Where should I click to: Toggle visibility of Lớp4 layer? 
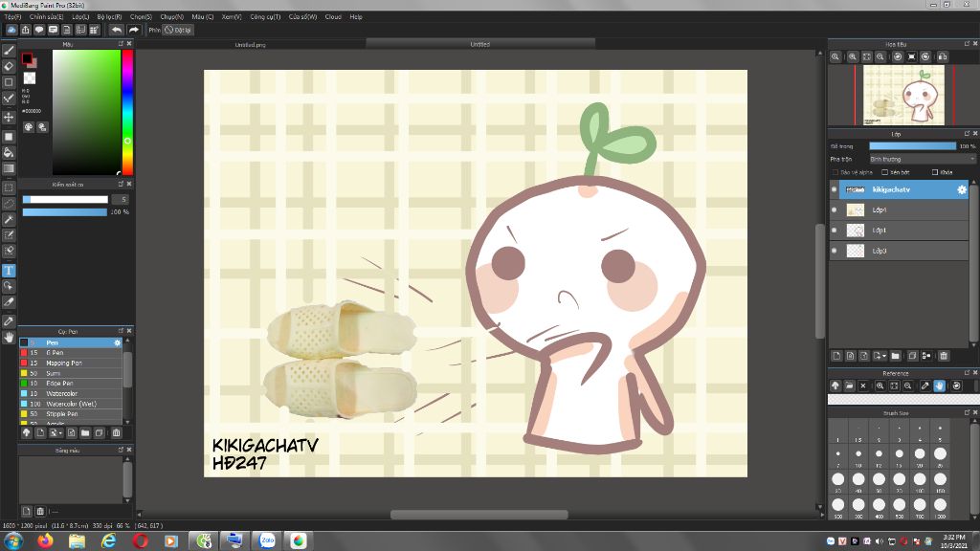pyautogui.click(x=835, y=209)
